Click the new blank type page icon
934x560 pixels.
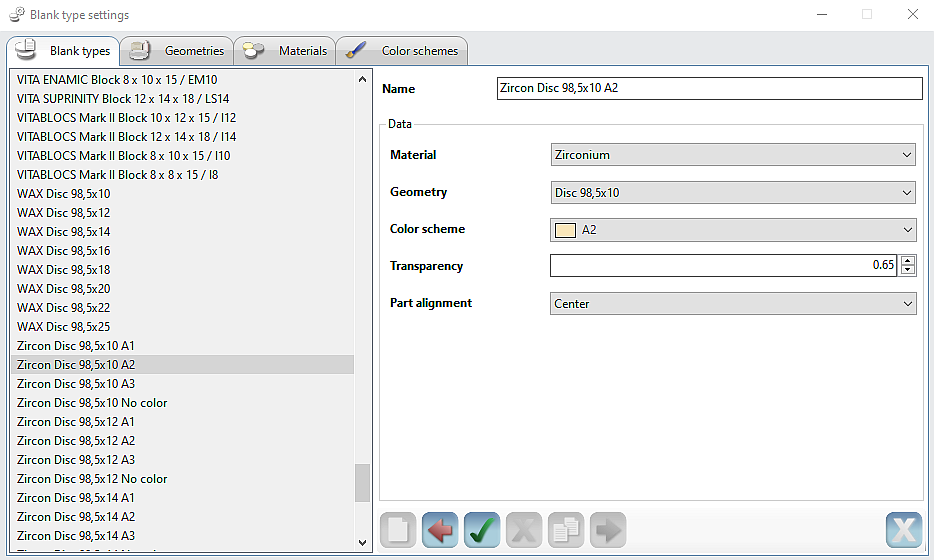coord(398,530)
